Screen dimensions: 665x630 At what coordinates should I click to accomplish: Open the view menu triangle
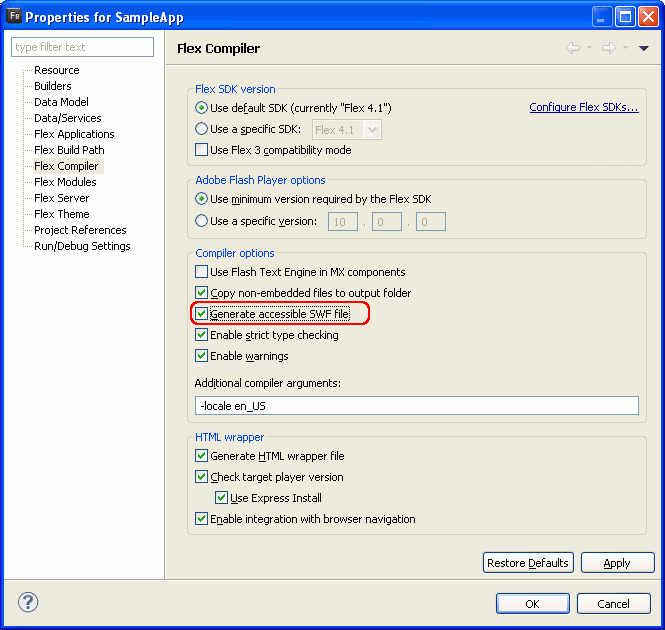(x=643, y=48)
